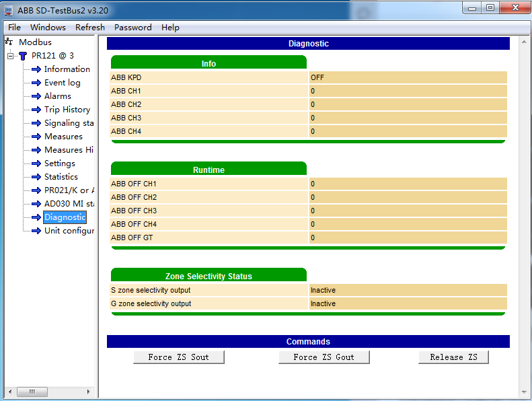Image resolution: width=532 pixels, height=401 pixels.
Task: Click the Zone Selectivity Status section header
Action: [208, 275]
